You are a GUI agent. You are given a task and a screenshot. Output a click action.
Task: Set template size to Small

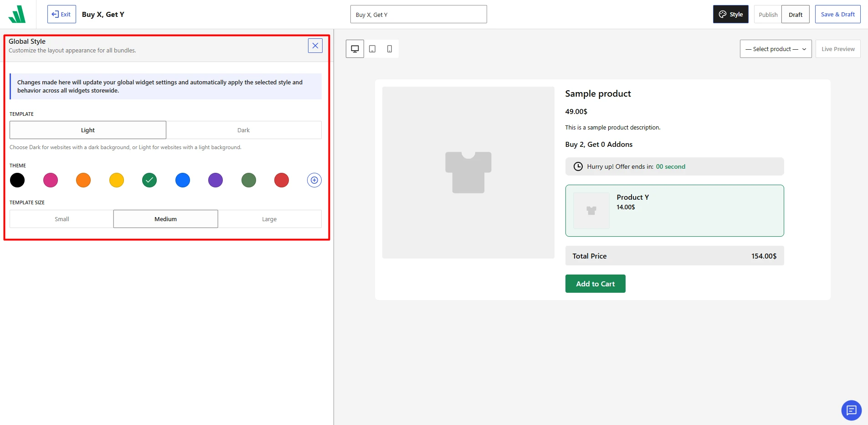pos(62,219)
